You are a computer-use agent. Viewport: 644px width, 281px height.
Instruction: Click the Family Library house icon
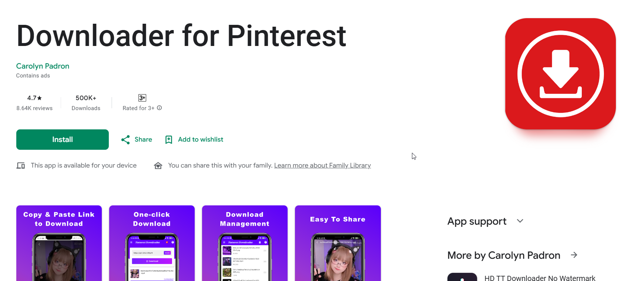pyautogui.click(x=158, y=166)
